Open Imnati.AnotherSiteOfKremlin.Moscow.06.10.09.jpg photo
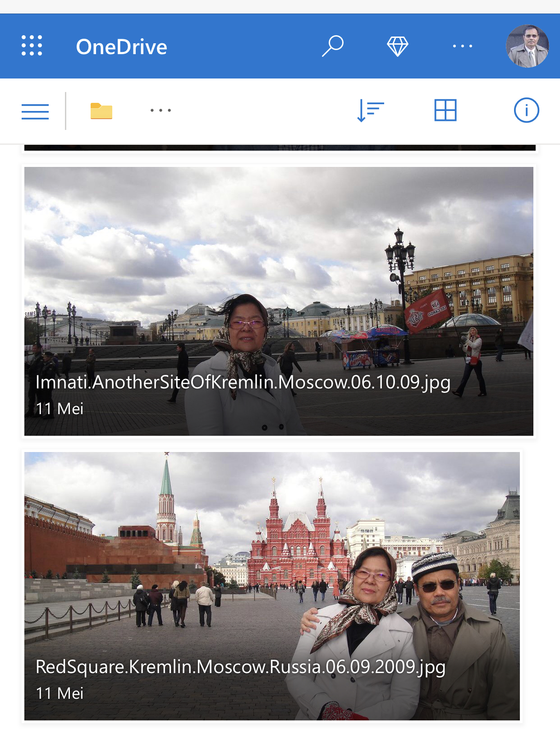 pyautogui.click(x=279, y=301)
